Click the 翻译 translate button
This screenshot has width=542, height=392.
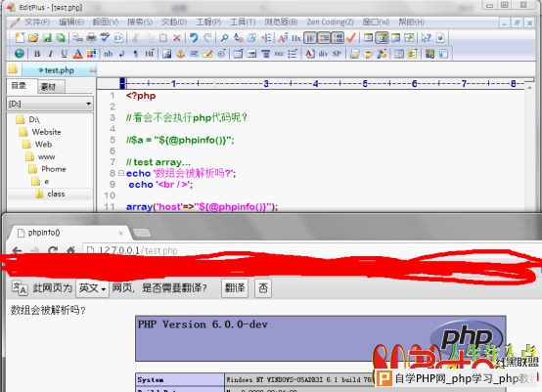pos(235,288)
